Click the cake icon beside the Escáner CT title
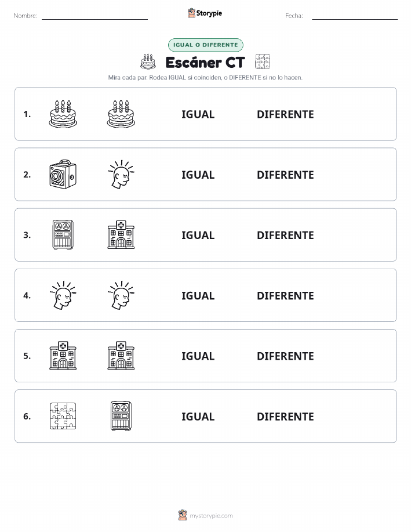The image size is (411, 532). (148, 61)
